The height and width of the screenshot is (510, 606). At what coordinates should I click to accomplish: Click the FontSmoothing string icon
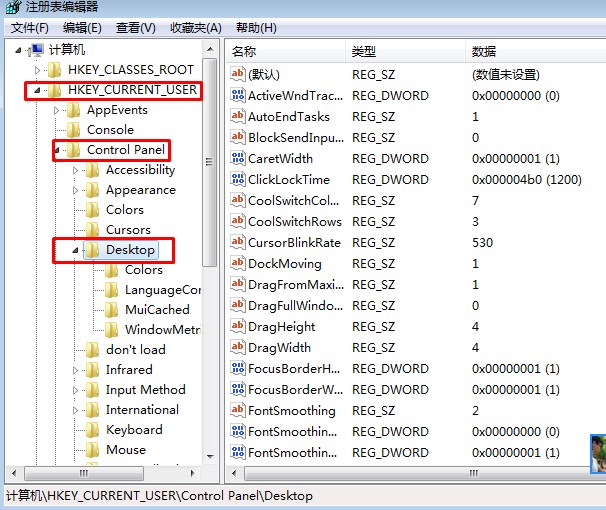pyautogui.click(x=238, y=410)
